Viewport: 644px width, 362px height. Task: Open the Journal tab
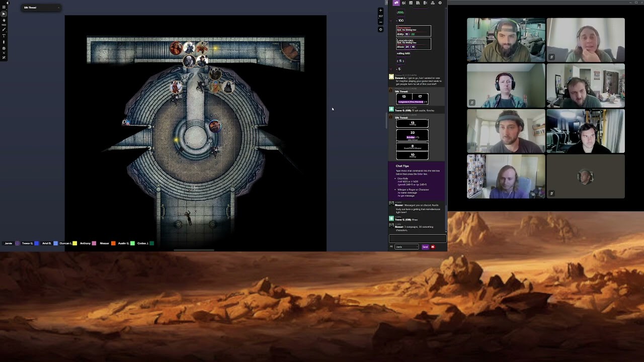[411, 3]
